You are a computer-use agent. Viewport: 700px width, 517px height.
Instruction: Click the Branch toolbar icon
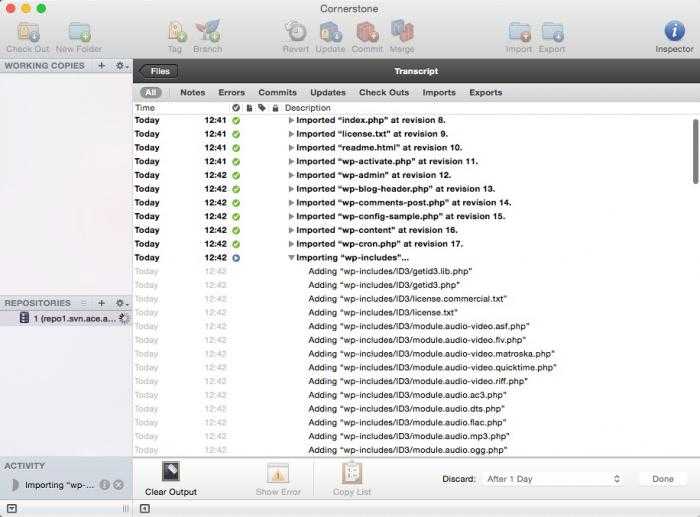tap(208, 31)
